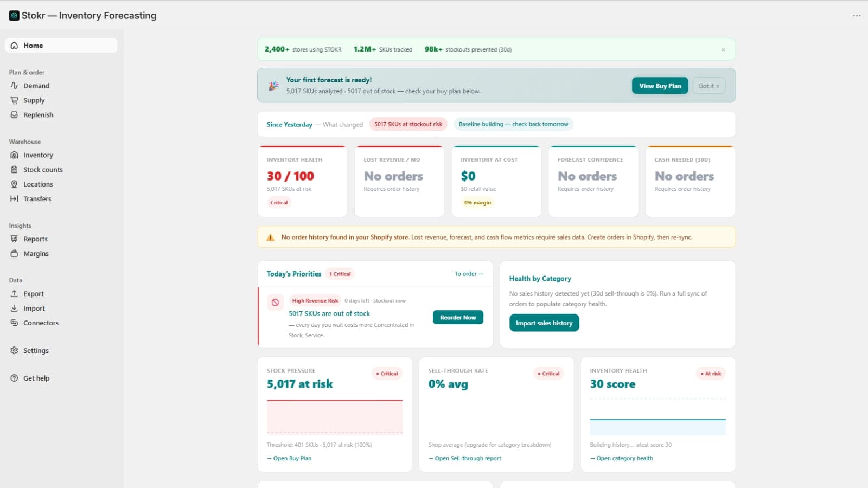Click the warning triangle icon
The height and width of the screenshot is (488, 868).
click(x=270, y=237)
